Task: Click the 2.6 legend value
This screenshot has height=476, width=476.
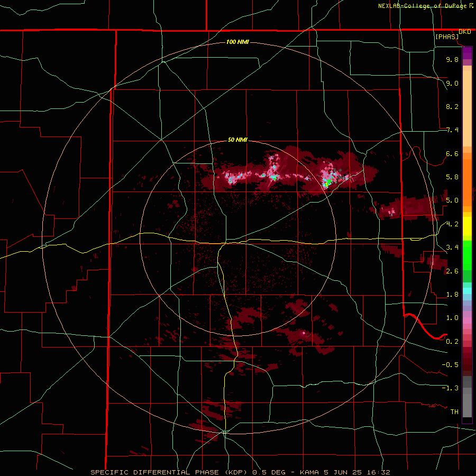Action: point(452,271)
